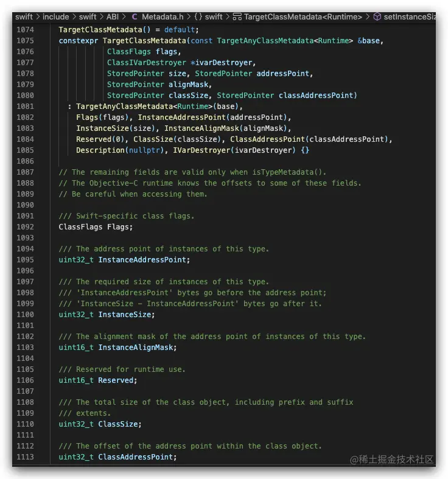Click the namespace braces icon in breadcrumb
Viewport: 448px width, 479px height.
[198, 17]
